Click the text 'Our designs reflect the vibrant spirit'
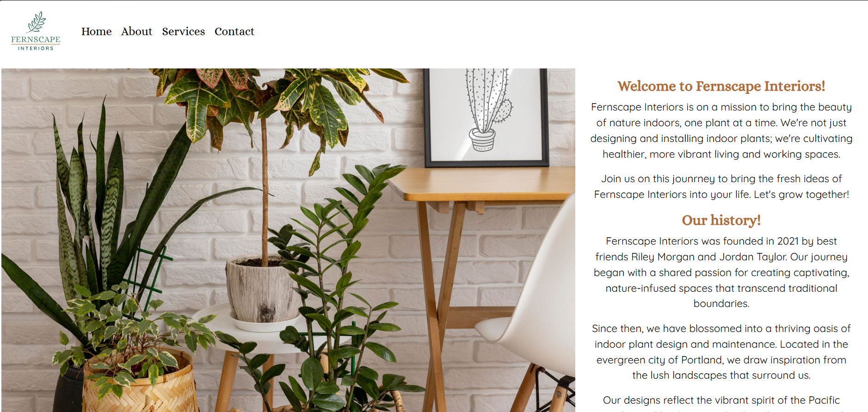This screenshot has width=868, height=412. click(721, 400)
